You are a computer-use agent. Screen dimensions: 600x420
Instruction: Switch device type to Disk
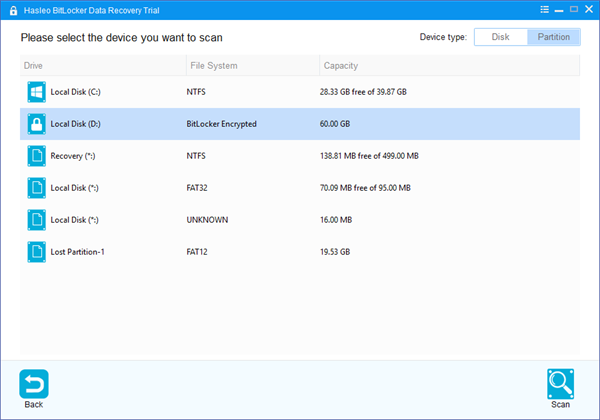click(500, 37)
